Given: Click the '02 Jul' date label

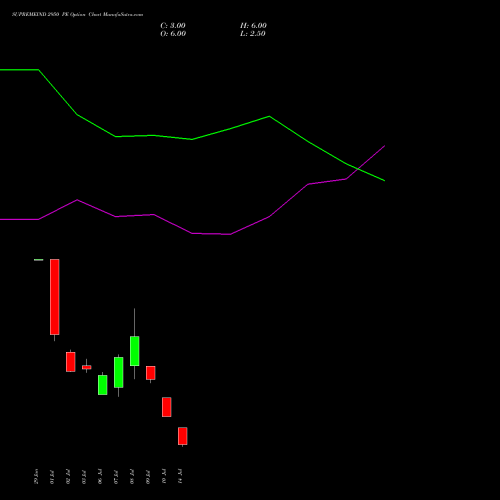Looking at the screenshot, I should tap(68, 477).
